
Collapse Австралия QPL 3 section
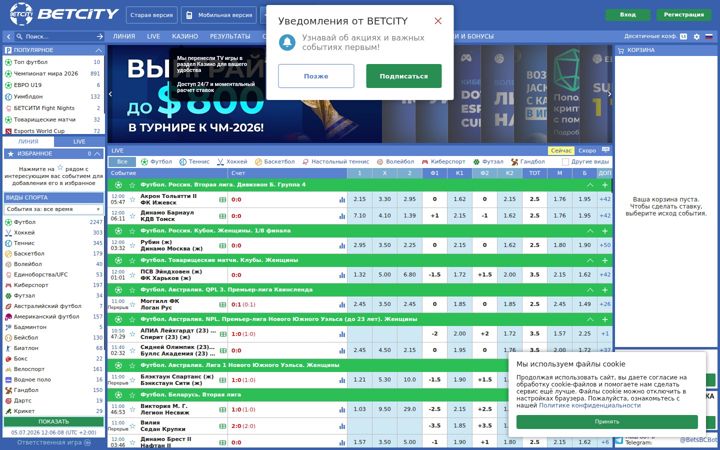click(x=590, y=290)
